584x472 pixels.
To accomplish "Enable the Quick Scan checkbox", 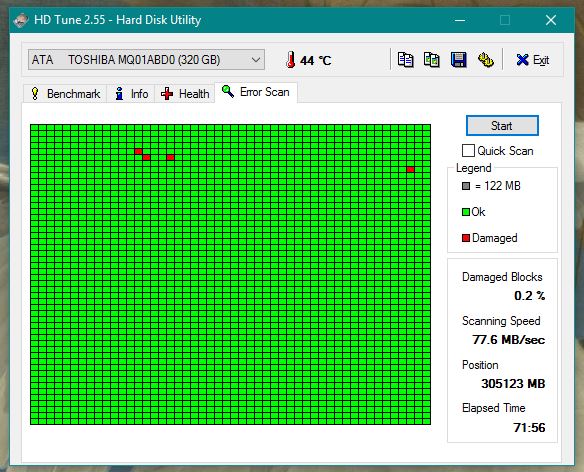I will [x=468, y=151].
